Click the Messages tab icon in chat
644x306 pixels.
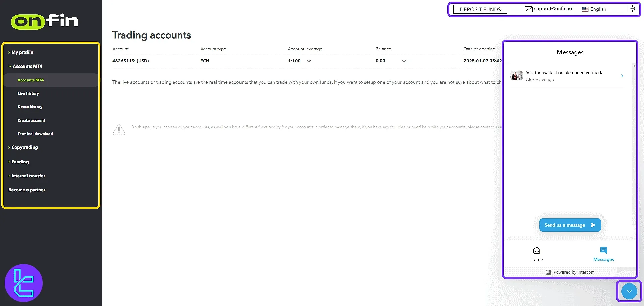click(603, 250)
